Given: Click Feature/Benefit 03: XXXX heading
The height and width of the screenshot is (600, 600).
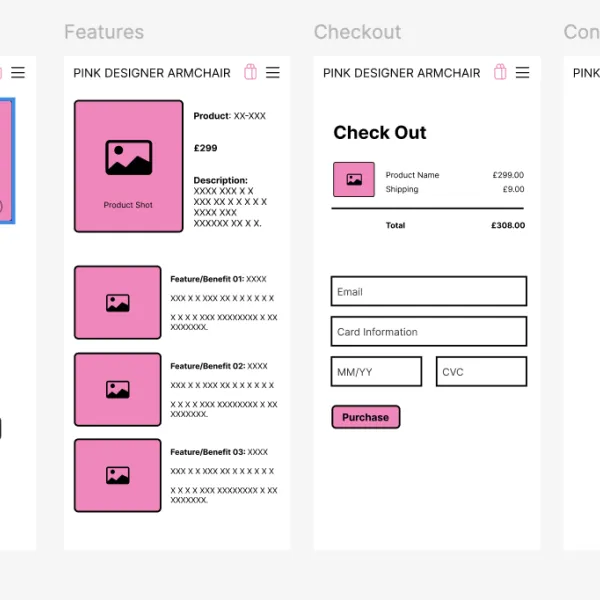Looking at the screenshot, I should pos(219,452).
